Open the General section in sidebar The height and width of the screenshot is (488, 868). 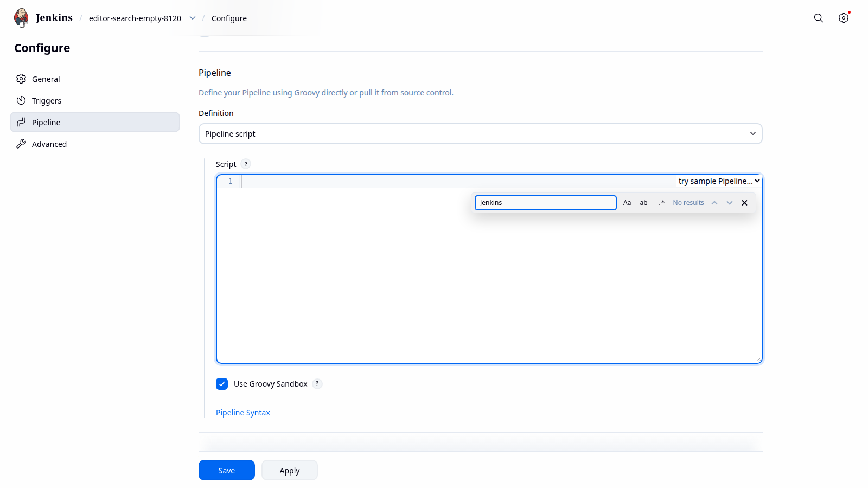(95, 79)
